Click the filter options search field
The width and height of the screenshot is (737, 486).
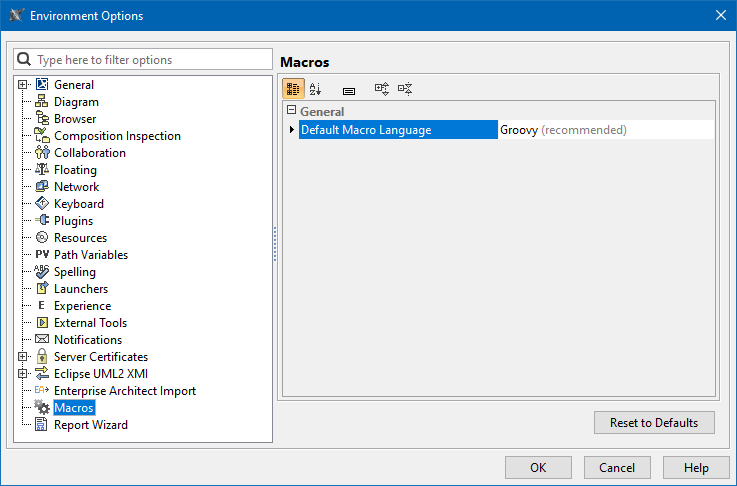tap(143, 59)
